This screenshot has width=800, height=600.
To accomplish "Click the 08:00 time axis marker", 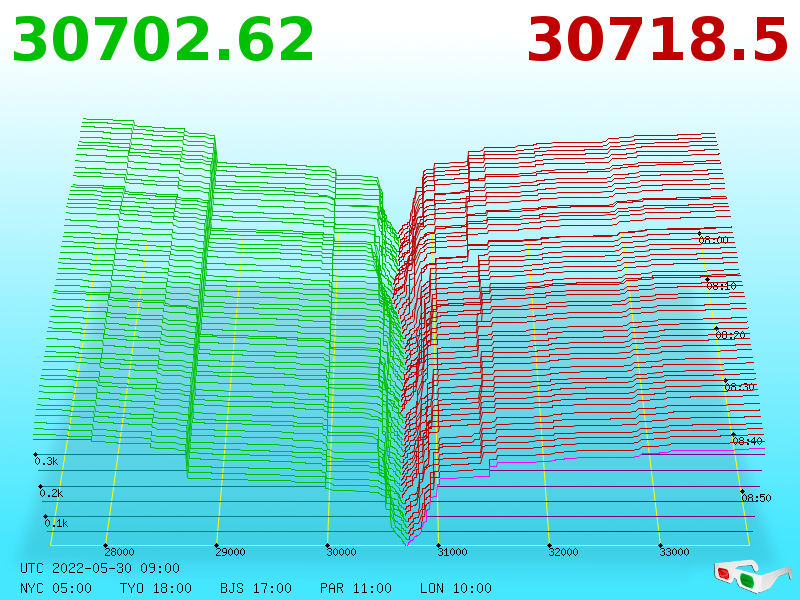I will [713, 239].
